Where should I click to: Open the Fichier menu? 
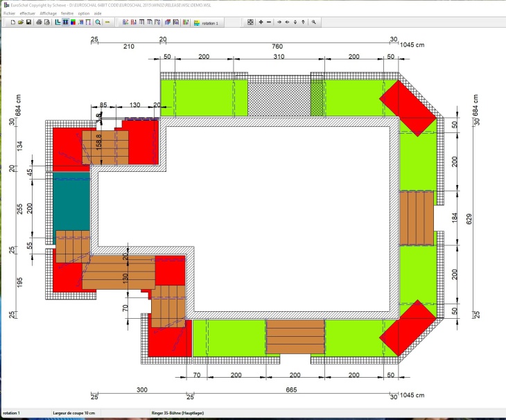9,13
